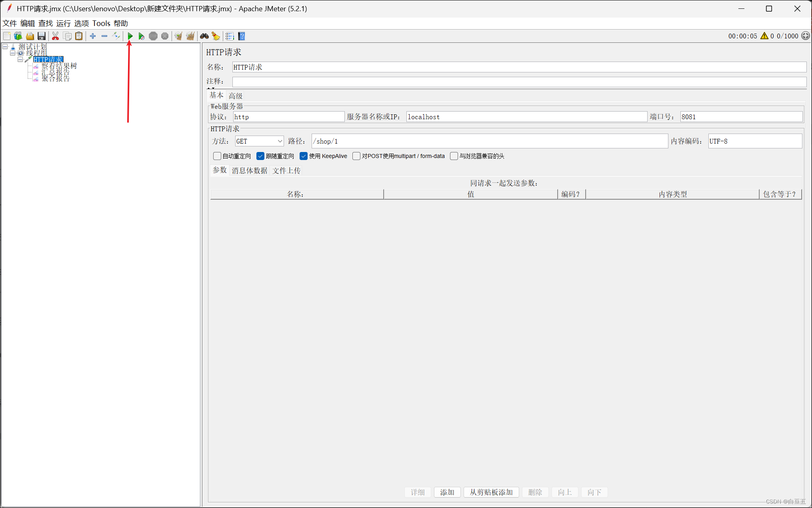Click the blue question mark Help icon

pyautogui.click(x=242, y=36)
